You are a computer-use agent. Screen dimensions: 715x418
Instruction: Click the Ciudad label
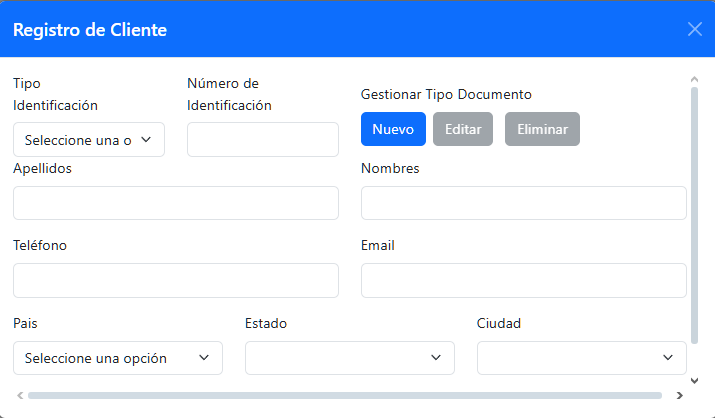[x=498, y=323]
